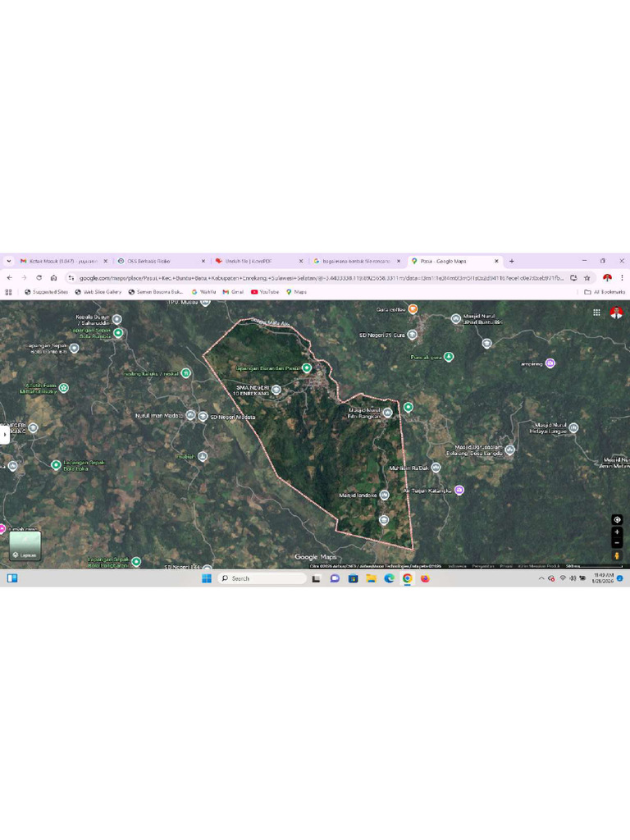This screenshot has height=840, width=630.
Task: Switch to the Gmail Kotak Masuk tab
Action: 64,261
